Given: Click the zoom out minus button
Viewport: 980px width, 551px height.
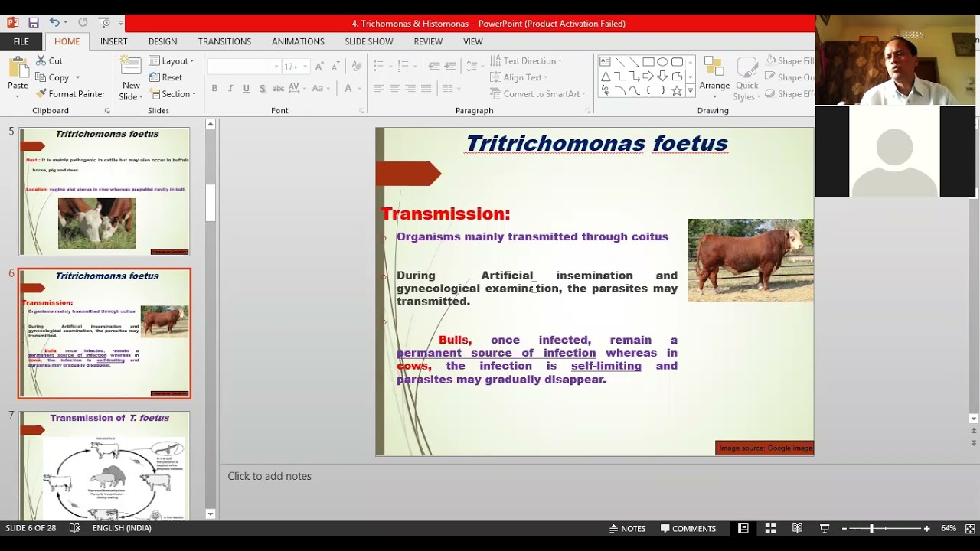Looking at the screenshot, I should pyautogui.click(x=844, y=528).
